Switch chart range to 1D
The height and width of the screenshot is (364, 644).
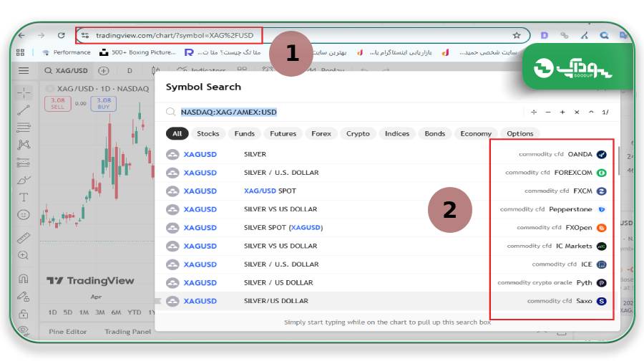pos(52,312)
